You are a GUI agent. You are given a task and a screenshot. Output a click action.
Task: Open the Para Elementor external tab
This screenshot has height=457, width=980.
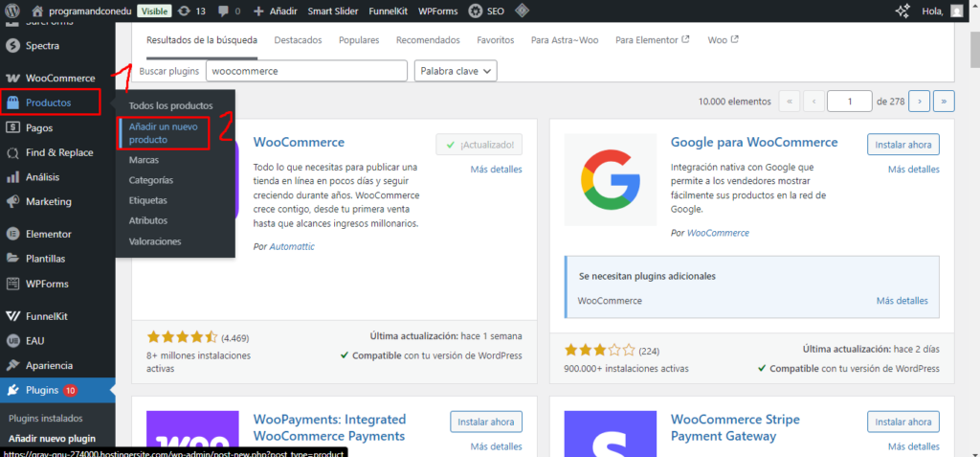point(652,40)
